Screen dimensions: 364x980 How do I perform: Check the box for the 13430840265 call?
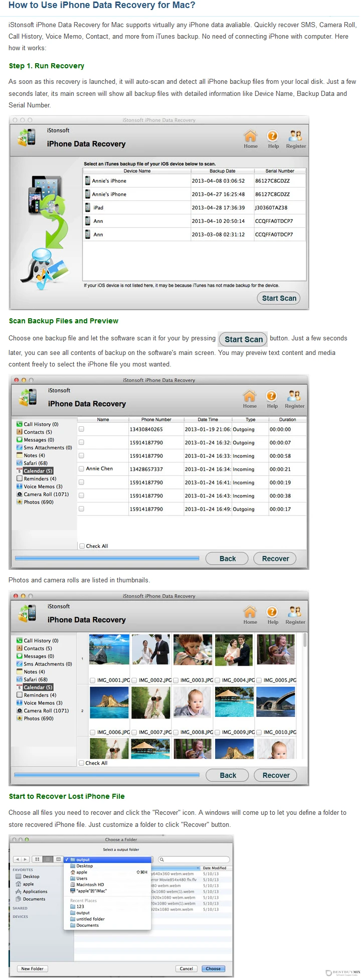click(81, 429)
